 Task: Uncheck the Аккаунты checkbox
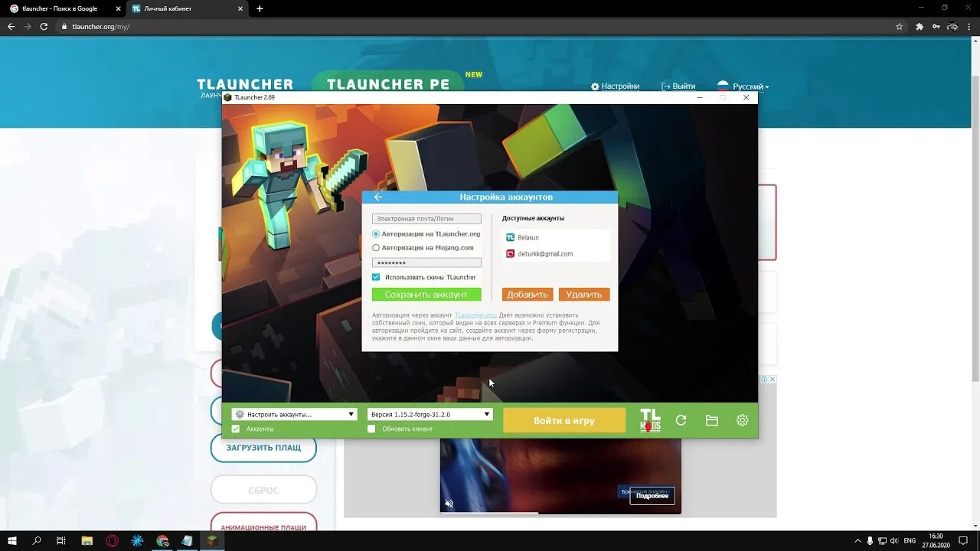click(x=236, y=429)
